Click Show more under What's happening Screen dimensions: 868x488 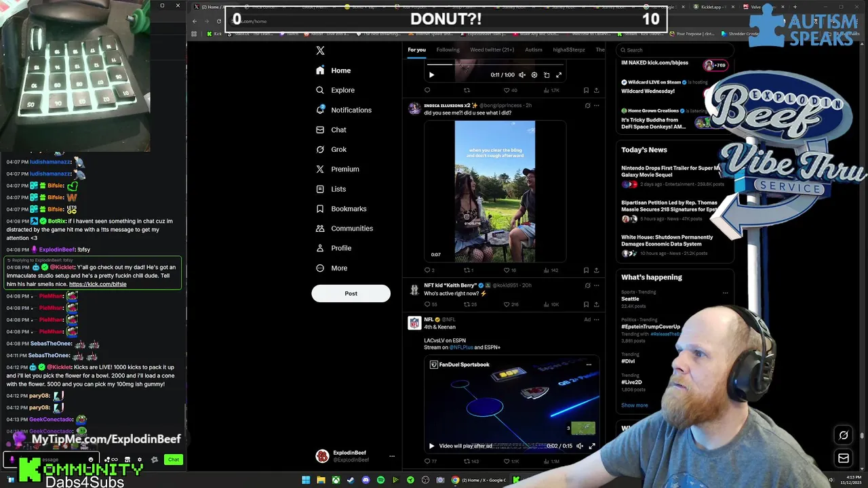pos(634,405)
